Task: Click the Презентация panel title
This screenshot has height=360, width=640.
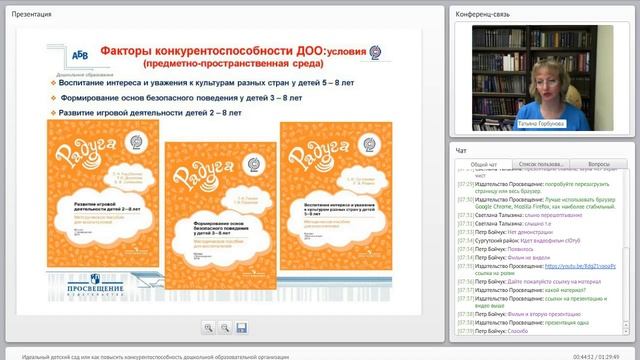Action: [31, 14]
